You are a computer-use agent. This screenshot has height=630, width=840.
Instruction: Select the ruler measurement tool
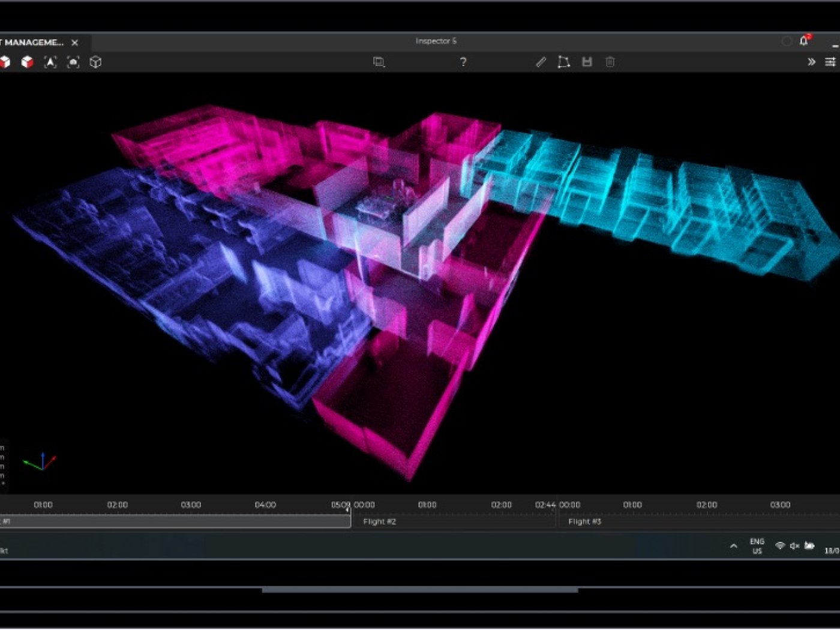click(541, 62)
